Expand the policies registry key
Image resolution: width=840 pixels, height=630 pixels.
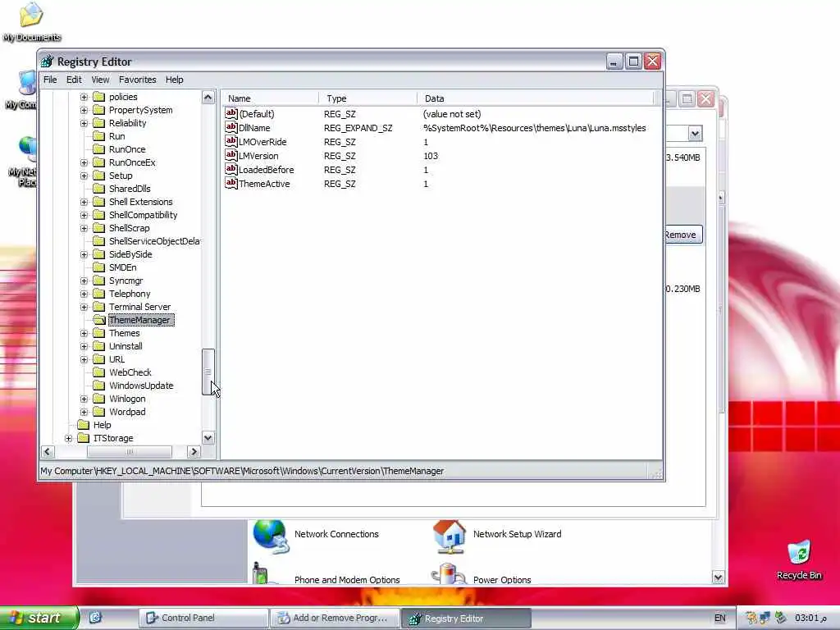coord(84,97)
